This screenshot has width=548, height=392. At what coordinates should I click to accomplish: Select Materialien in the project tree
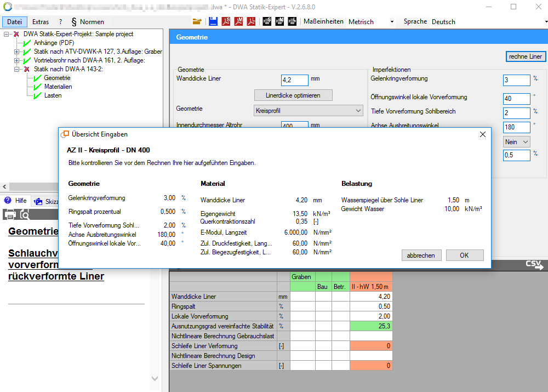[58, 87]
